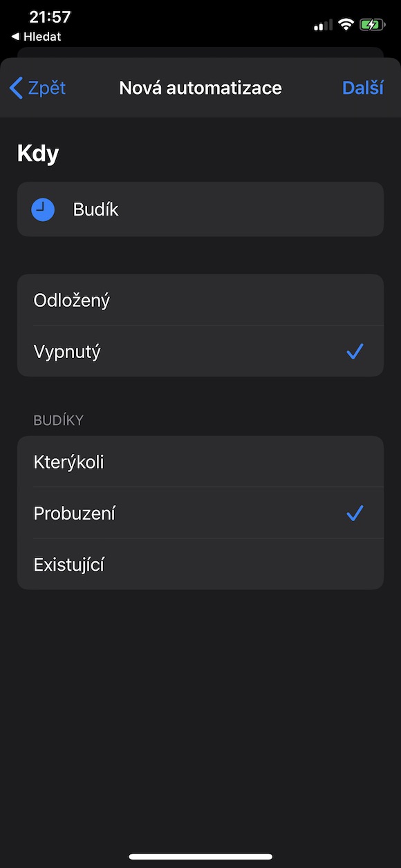Image resolution: width=401 pixels, height=868 pixels.
Task: Open the Existující alarms selection
Action: (x=200, y=564)
